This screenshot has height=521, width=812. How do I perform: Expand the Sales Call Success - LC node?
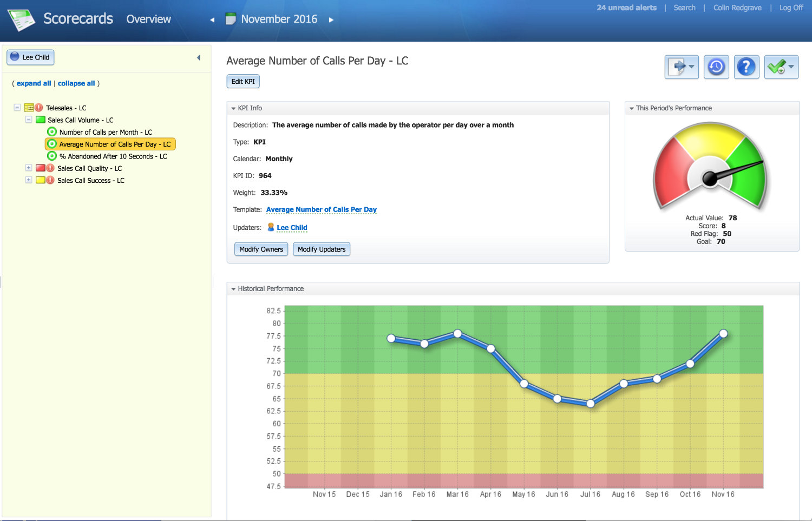click(x=29, y=180)
